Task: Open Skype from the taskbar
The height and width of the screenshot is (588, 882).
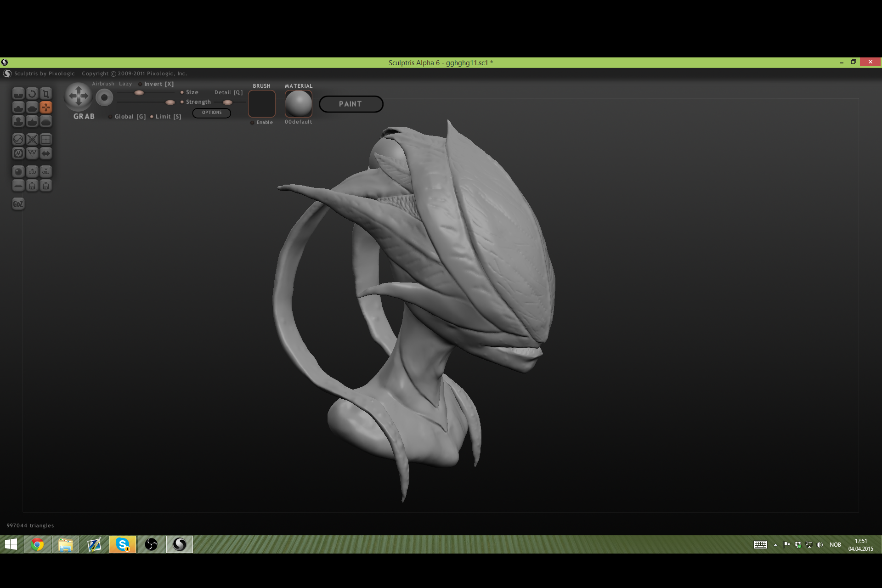Action: (x=123, y=545)
